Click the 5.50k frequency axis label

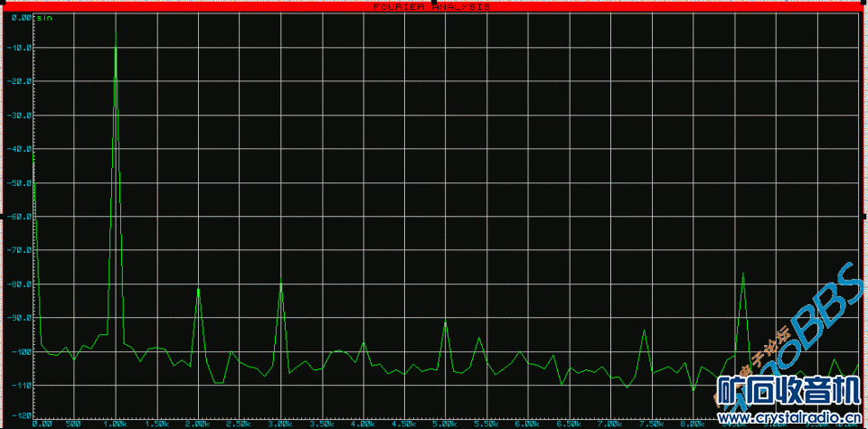(486, 424)
